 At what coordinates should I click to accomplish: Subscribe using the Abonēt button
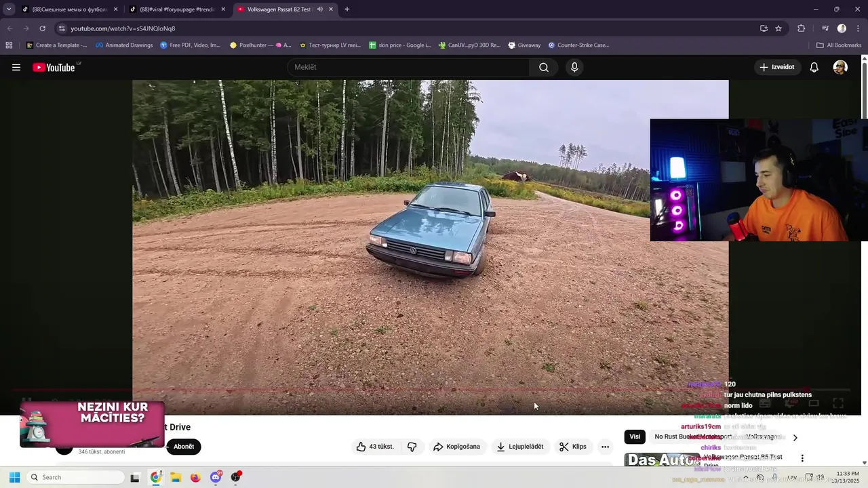tap(184, 447)
